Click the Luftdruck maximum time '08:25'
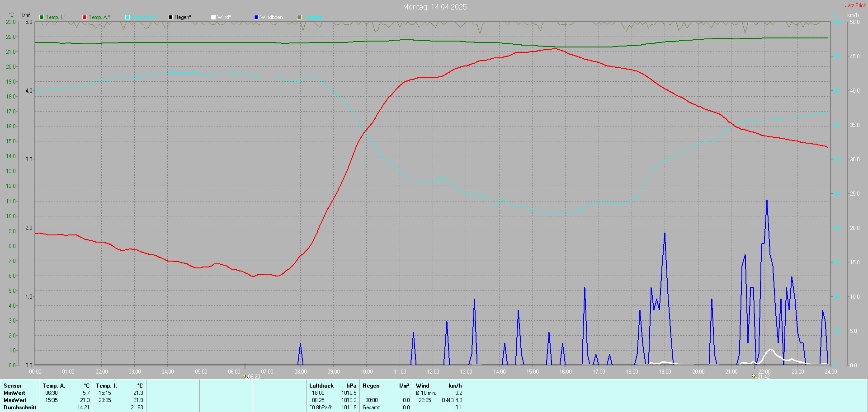 [x=318, y=400]
